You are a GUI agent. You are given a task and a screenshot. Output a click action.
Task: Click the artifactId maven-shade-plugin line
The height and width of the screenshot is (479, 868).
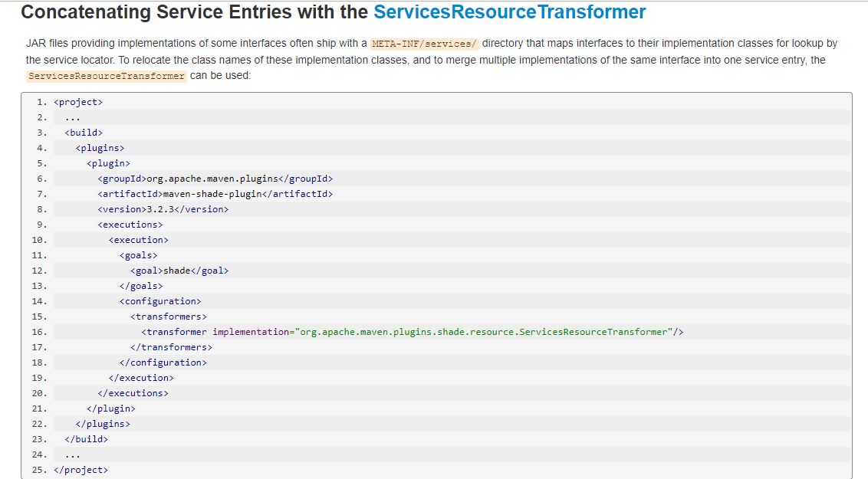(x=215, y=193)
